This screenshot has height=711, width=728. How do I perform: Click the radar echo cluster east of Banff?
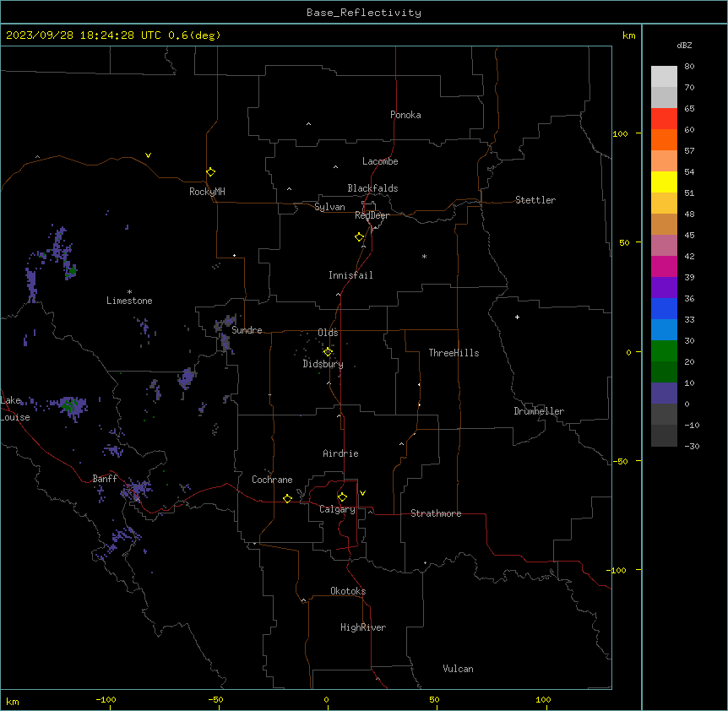(137, 490)
